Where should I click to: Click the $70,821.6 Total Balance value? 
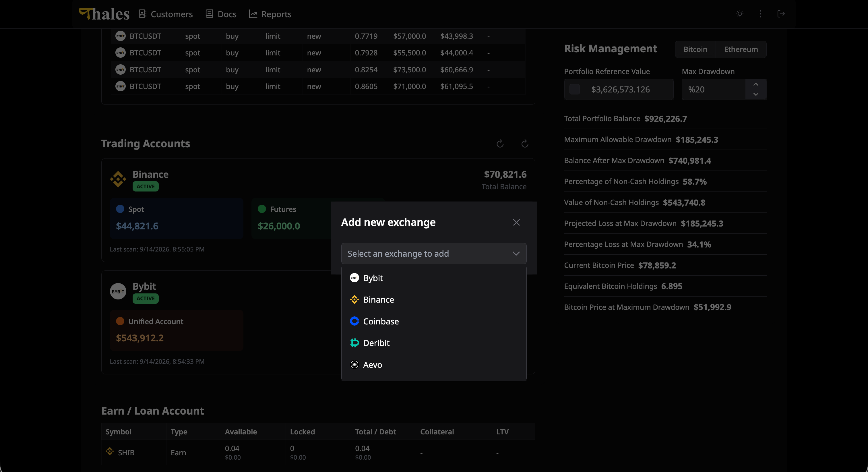point(505,174)
